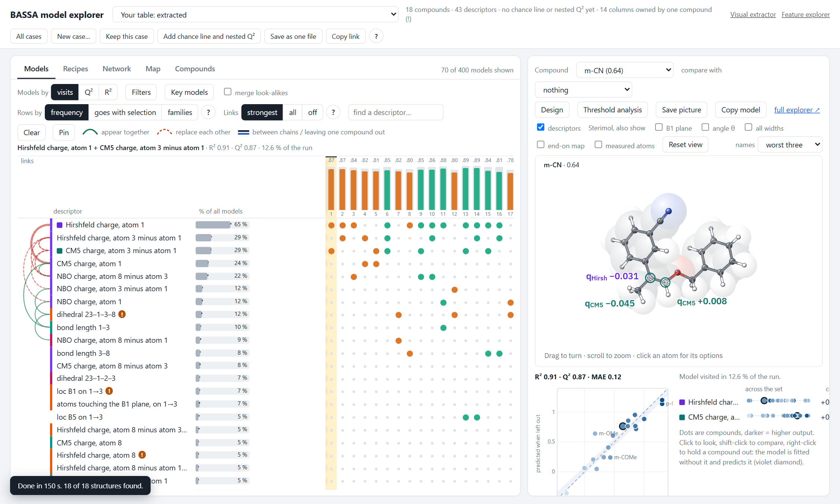This screenshot has height=504, width=840.
Task: Click purple swatch next to Hirshfeld char... in model legend
Action: coord(682,402)
